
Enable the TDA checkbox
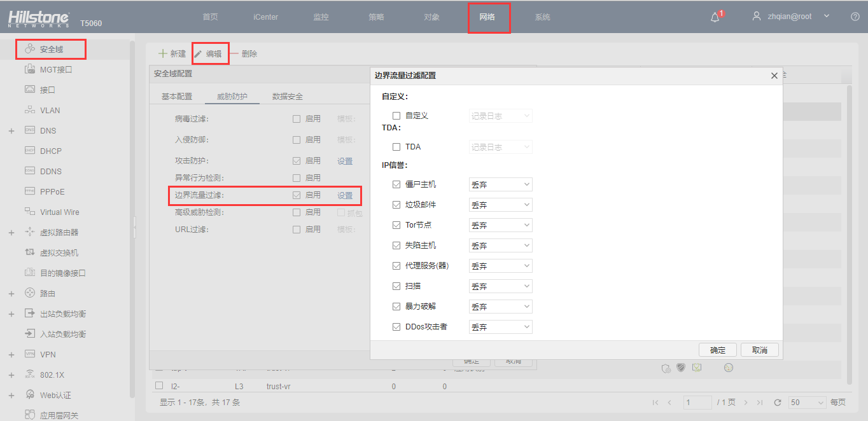tap(396, 147)
